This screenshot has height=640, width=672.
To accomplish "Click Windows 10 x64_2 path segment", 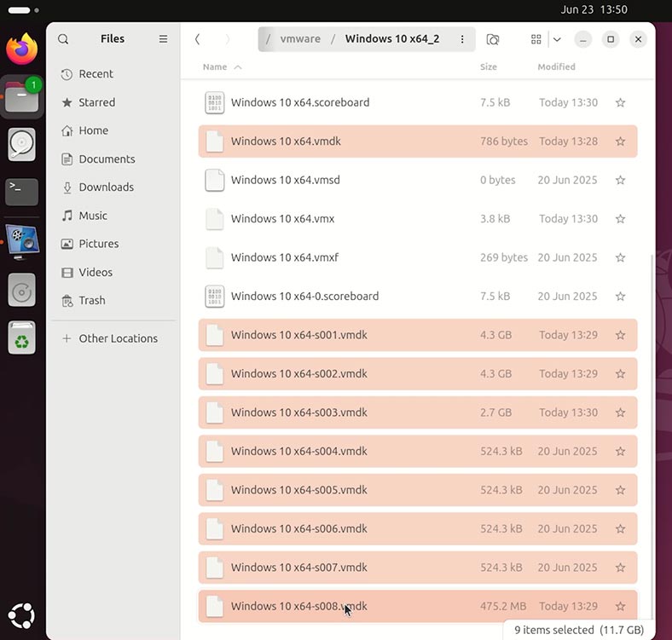I will click(392, 39).
